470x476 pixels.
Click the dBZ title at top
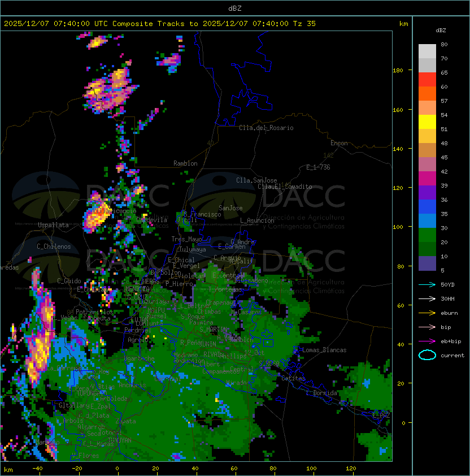coord(235,8)
